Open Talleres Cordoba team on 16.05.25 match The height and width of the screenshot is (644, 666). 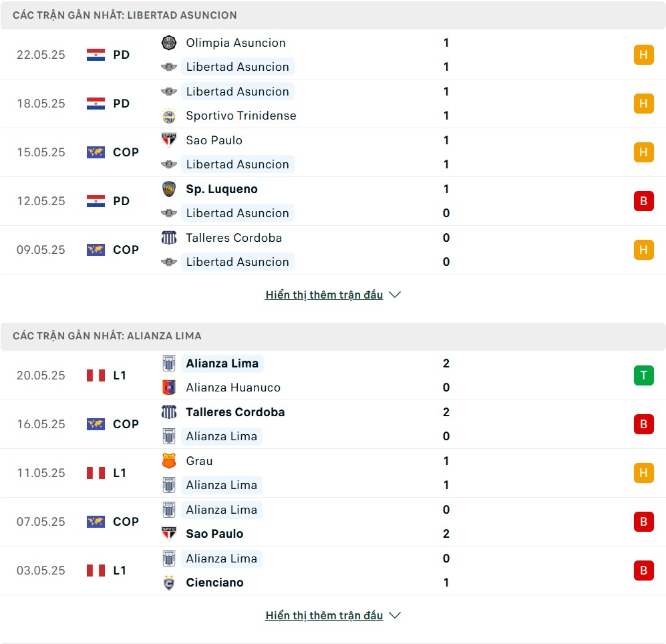pos(235,412)
